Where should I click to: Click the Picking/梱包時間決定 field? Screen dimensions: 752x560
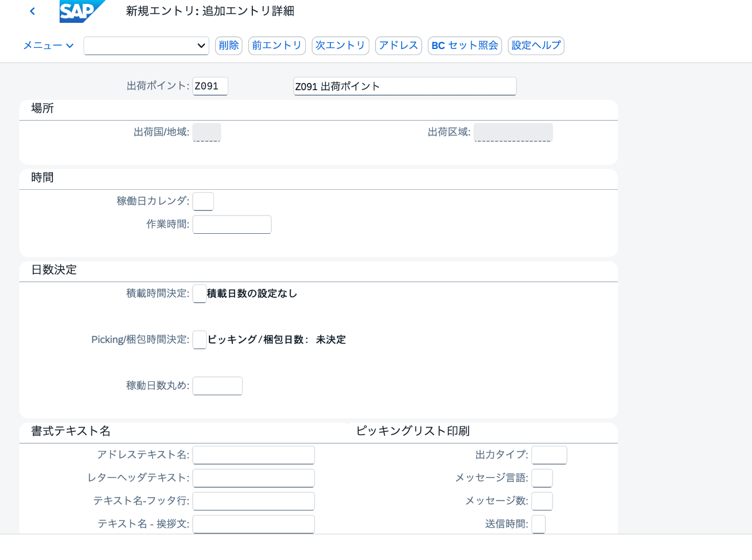(199, 340)
